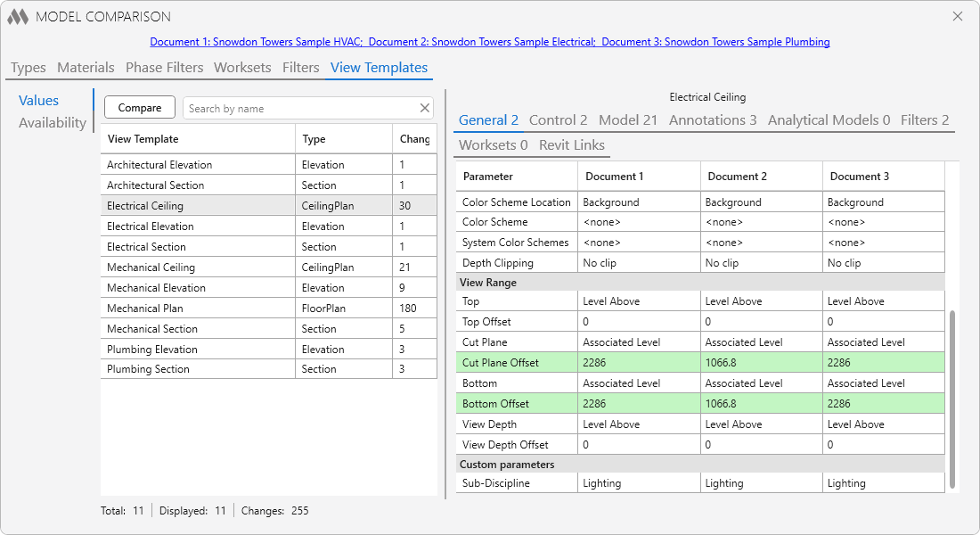The image size is (980, 535).
Task: Switch to the Model 21 tab
Action: 628,120
